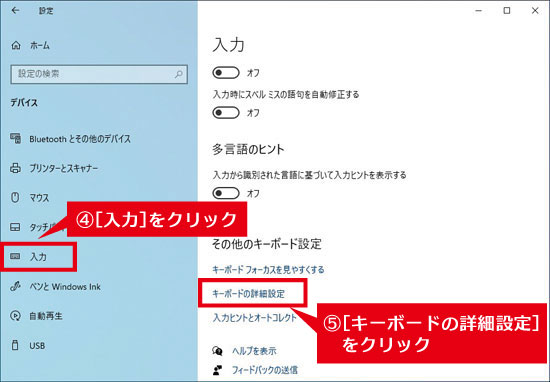Select プリンターとスキャナー in sidebar
The height and width of the screenshot is (382, 550).
(x=63, y=168)
